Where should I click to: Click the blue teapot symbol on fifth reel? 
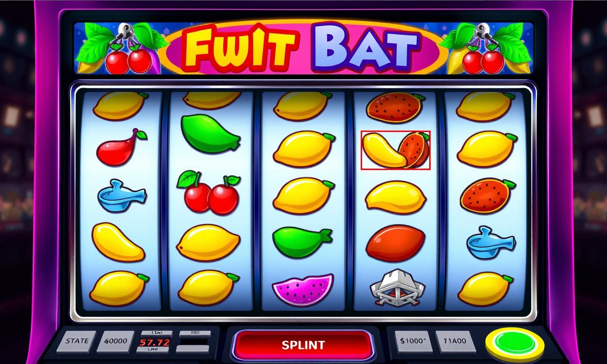[490, 243]
